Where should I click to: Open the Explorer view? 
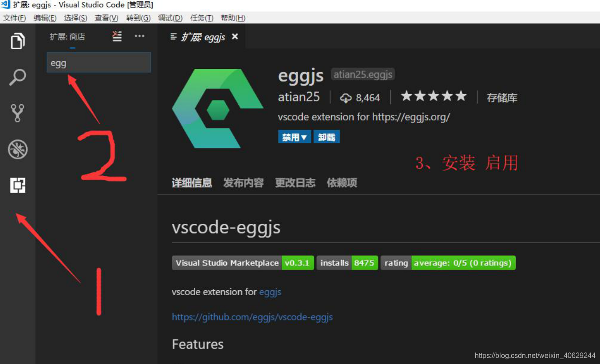(17, 41)
